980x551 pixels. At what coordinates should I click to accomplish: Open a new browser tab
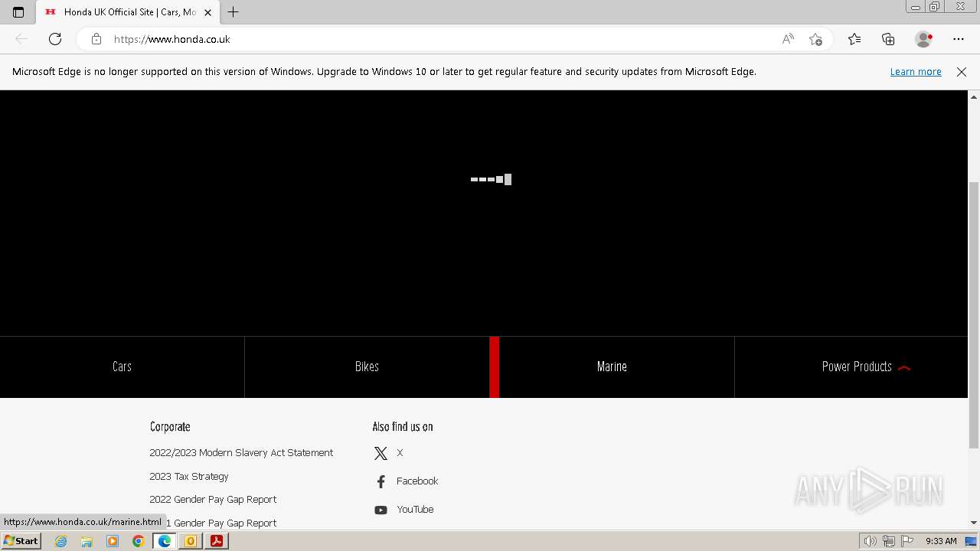[234, 12]
